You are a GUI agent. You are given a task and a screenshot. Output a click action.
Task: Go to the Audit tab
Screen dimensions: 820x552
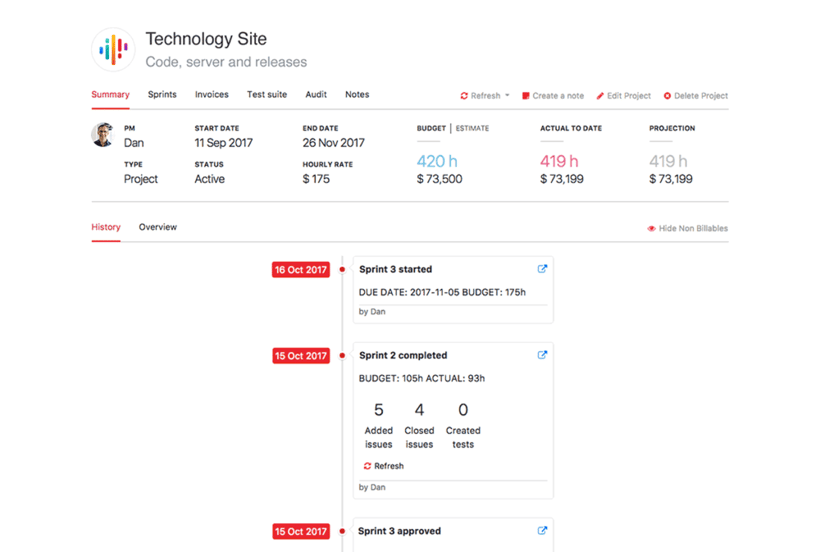(x=316, y=95)
